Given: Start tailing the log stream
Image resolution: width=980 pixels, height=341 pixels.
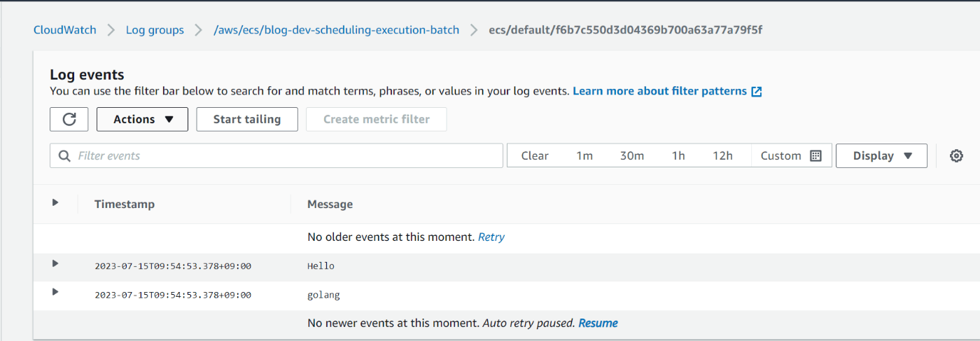Looking at the screenshot, I should coord(247,119).
